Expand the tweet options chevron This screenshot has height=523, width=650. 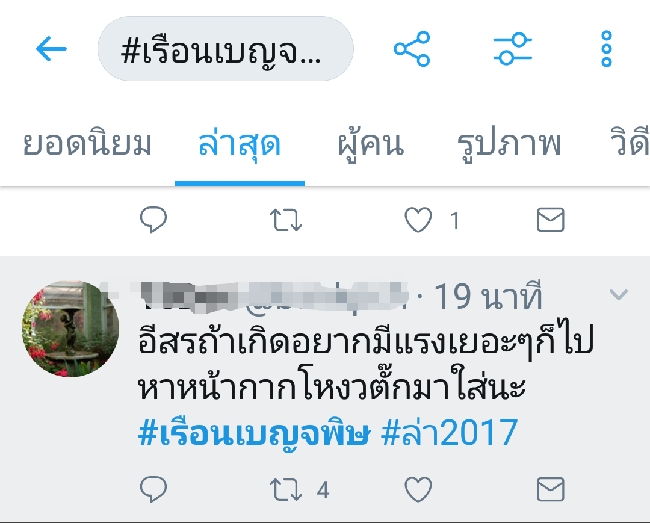pos(619,294)
